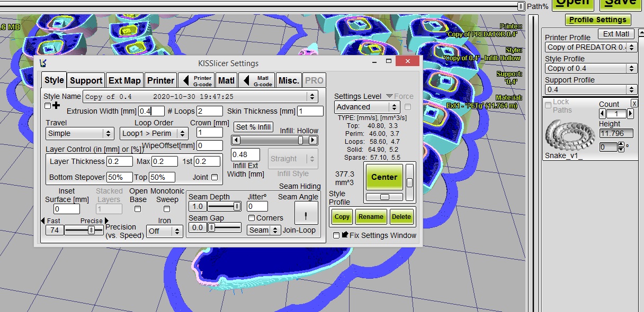
Task: Open the Travel dropdown showing Simple
Action: click(x=79, y=133)
